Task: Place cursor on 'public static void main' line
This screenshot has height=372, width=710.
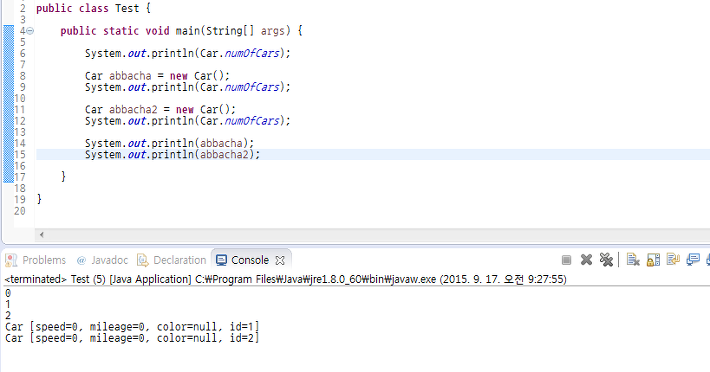Action: point(182,31)
